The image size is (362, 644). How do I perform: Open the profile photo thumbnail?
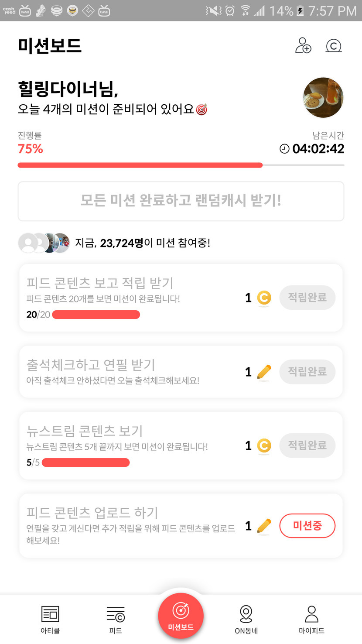[x=323, y=98]
